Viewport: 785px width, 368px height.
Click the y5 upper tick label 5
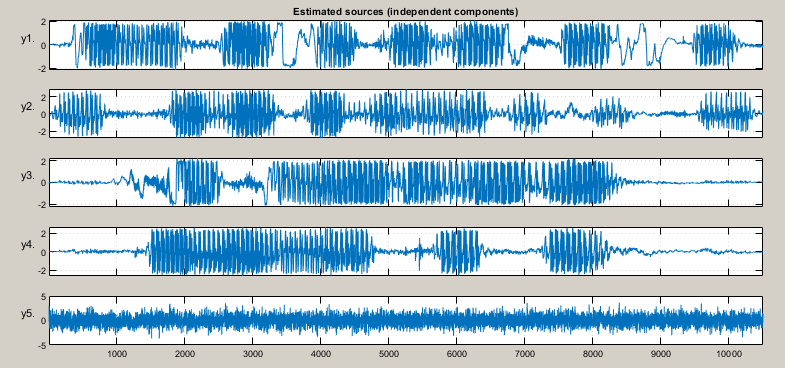coord(43,297)
